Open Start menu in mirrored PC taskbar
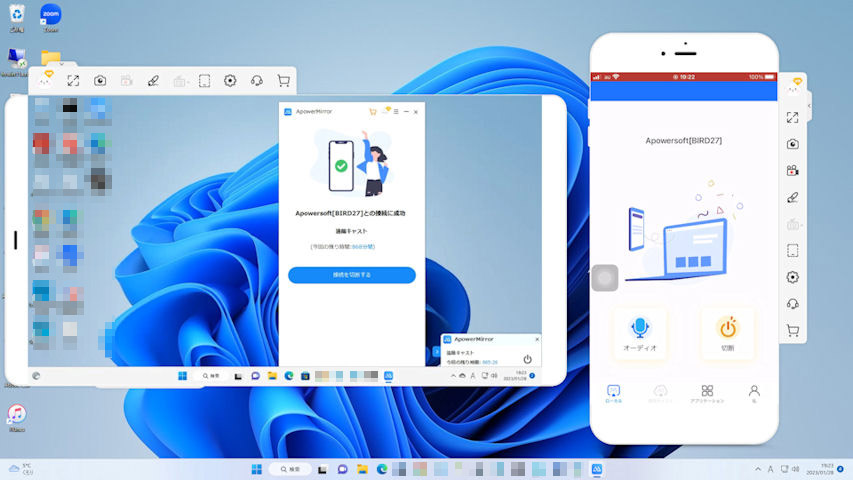Image resolution: width=853 pixels, height=480 pixels. coord(183,376)
